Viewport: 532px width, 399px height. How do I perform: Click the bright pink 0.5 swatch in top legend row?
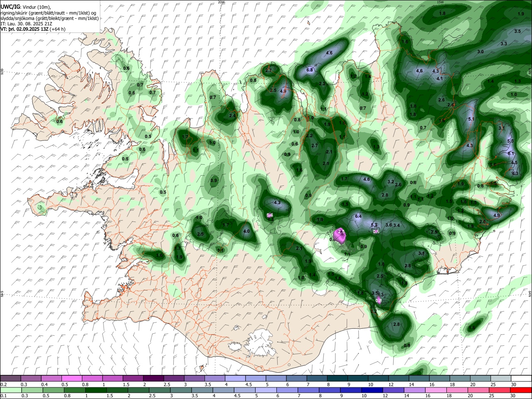click(71, 378)
